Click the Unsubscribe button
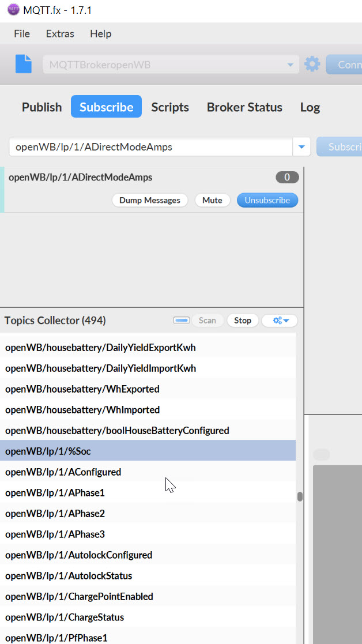362x644 pixels. 267,200
